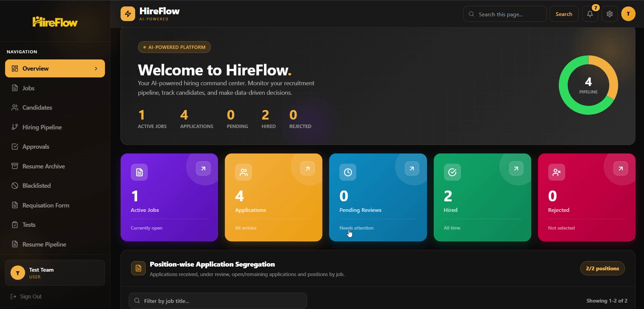The height and width of the screenshot is (309, 644).
Task: Click the Search button
Action: [564, 14]
